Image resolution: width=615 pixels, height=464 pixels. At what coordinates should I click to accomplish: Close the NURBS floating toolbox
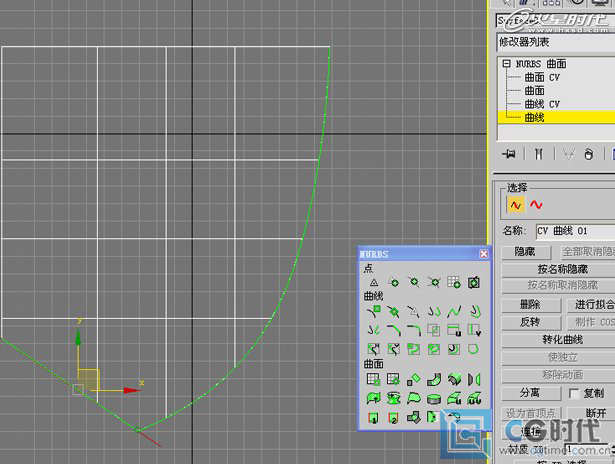click(484, 254)
